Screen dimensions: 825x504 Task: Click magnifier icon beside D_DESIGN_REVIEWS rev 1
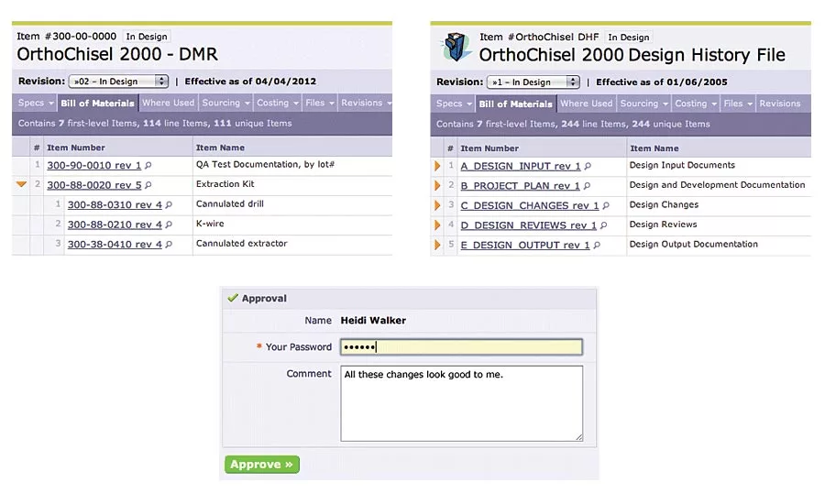[x=603, y=225]
